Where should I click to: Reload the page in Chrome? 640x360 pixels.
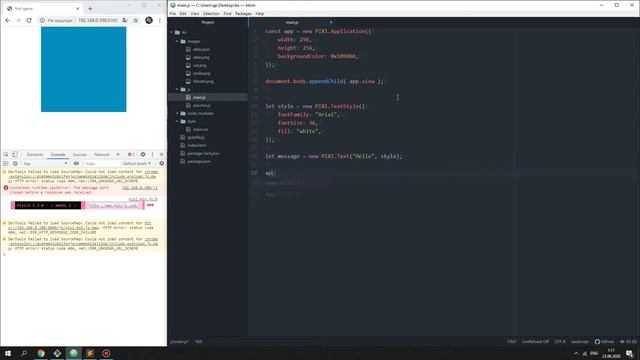click(29, 20)
